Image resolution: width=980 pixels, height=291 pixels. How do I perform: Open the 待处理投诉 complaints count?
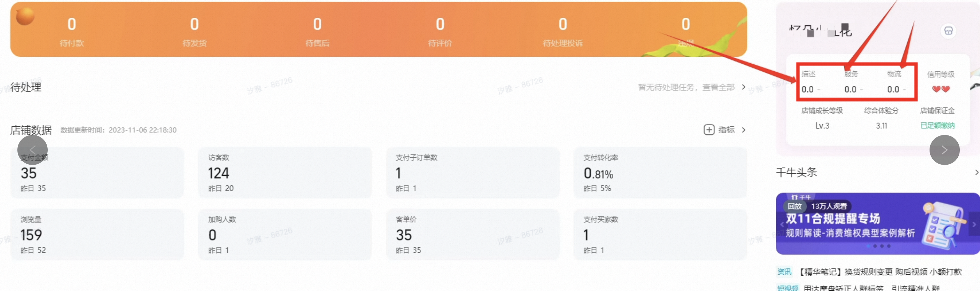click(x=563, y=32)
